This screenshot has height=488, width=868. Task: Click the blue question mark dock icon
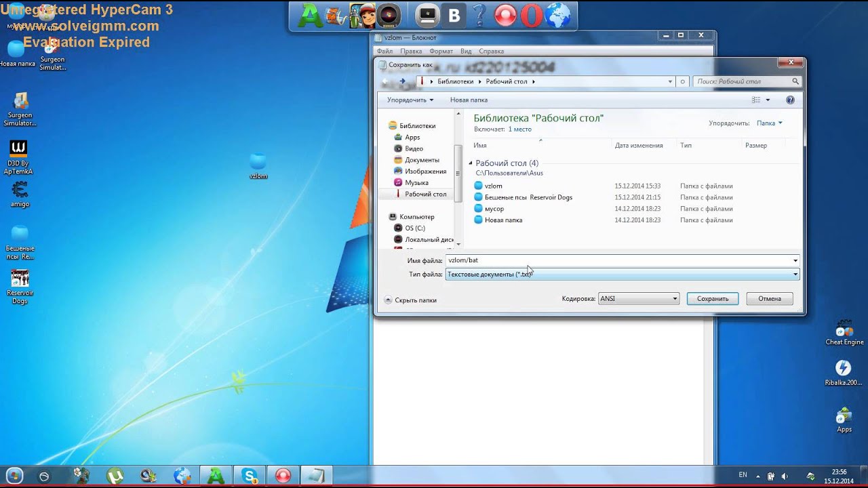pyautogui.click(x=479, y=16)
